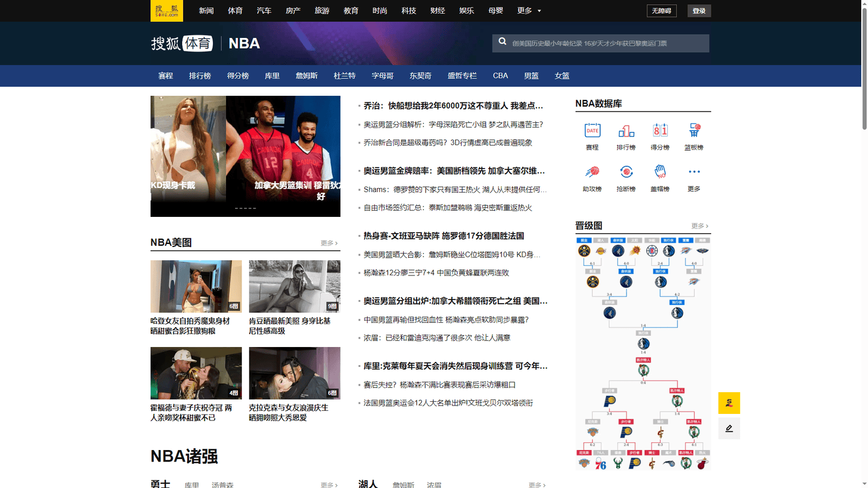Click the Heat logo in bracket
Image resolution: width=868 pixels, height=488 pixels.
(x=702, y=463)
